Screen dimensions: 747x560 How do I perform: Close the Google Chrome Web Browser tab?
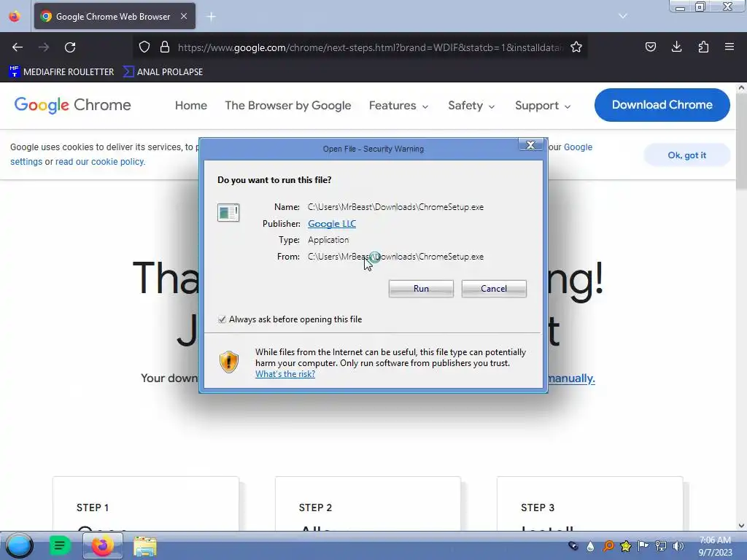(x=184, y=16)
